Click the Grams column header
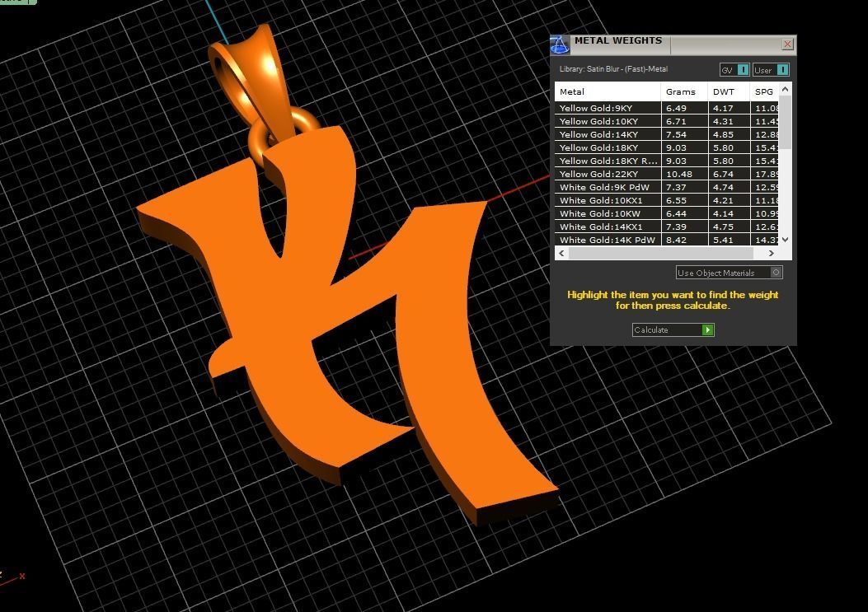The image size is (868, 612). [683, 92]
